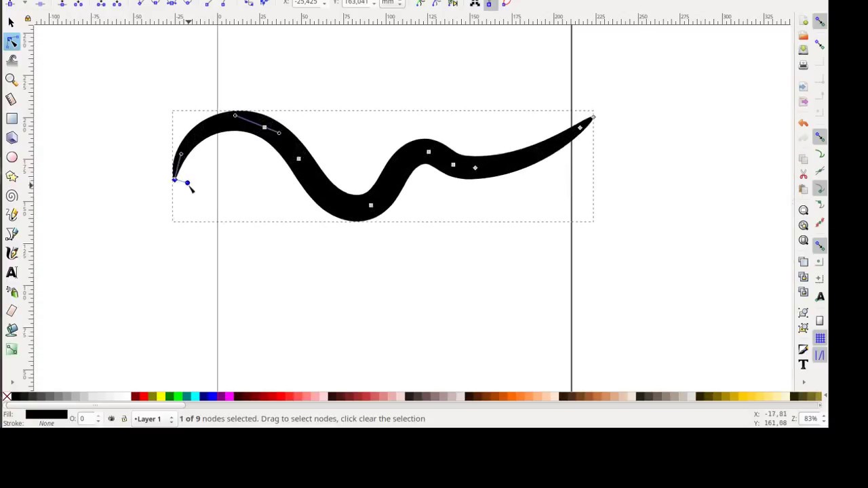The height and width of the screenshot is (488, 868).
Task: Click the Import icon
Action: (804, 87)
